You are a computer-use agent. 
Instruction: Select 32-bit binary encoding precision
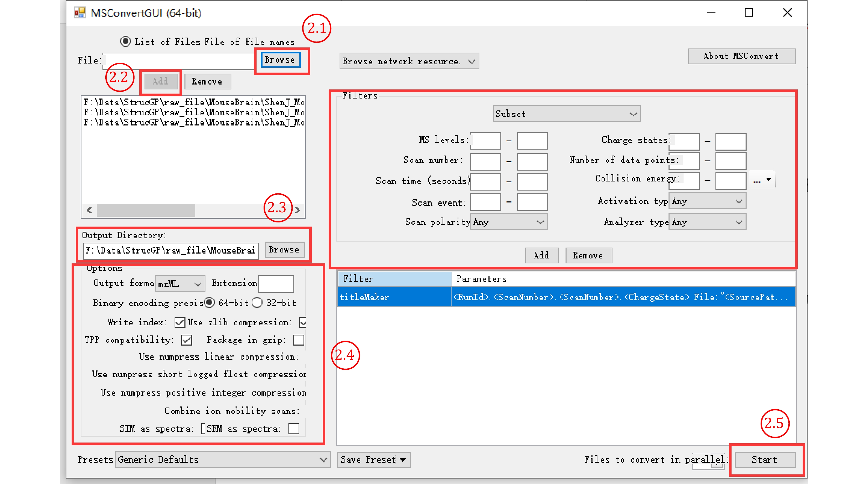pos(257,303)
